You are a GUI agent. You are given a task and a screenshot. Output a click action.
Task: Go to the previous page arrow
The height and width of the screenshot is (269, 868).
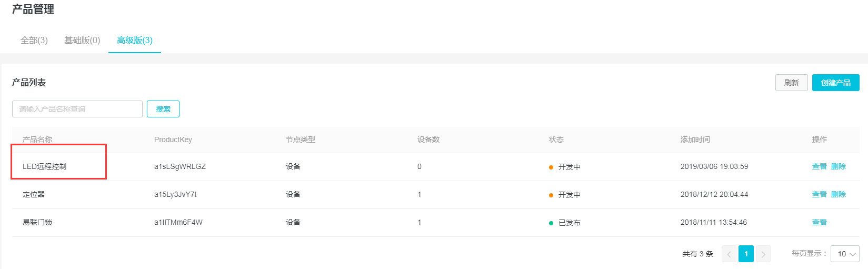[729, 254]
